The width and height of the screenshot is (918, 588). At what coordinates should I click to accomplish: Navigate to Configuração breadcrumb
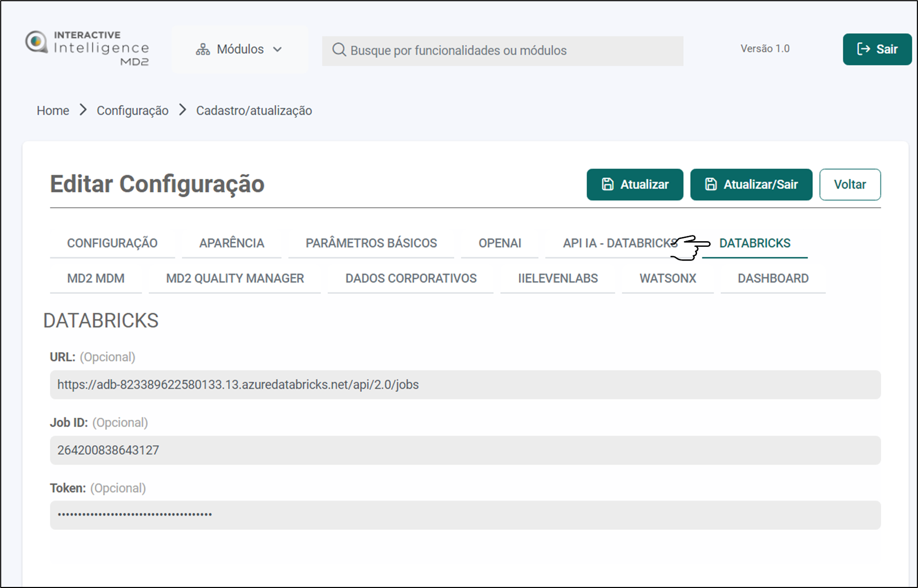(x=132, y=110)
